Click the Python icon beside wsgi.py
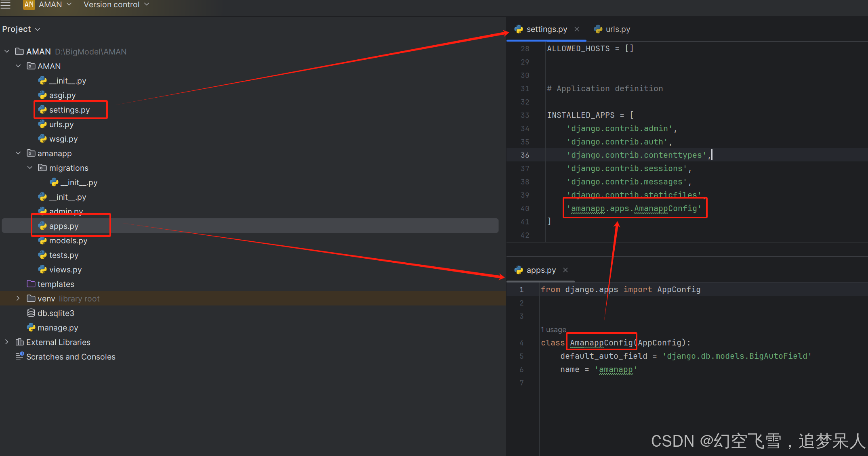The height and width of the screenshot is (456, 868). [x=42, y=139]
